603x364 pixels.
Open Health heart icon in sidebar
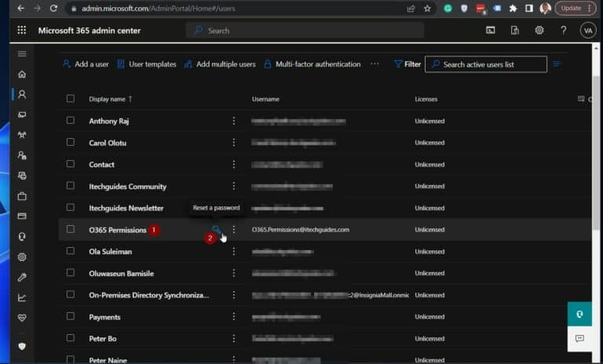[22, 318]
